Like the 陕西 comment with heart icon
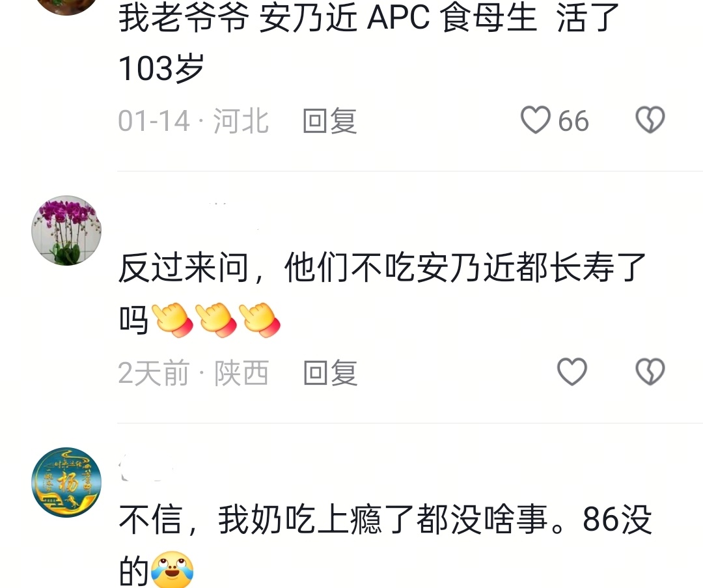 point(572,372)
